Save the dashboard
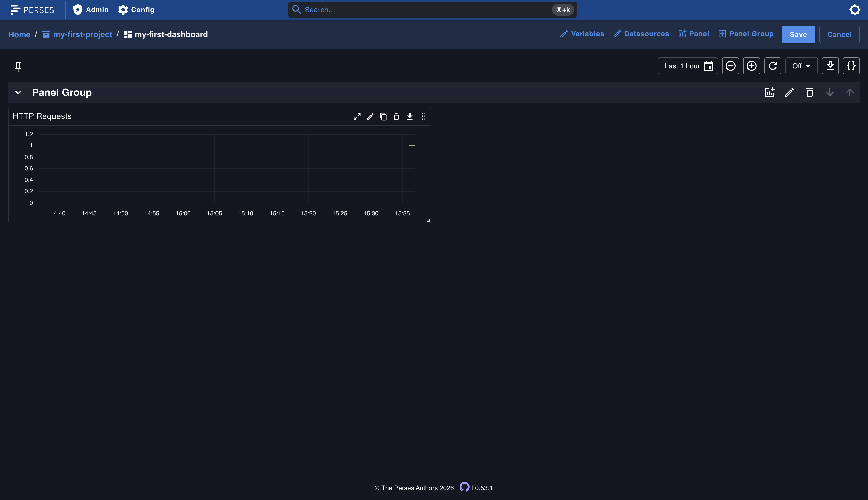The height and width of the screenshot is (500, 868). pos(798,34)
